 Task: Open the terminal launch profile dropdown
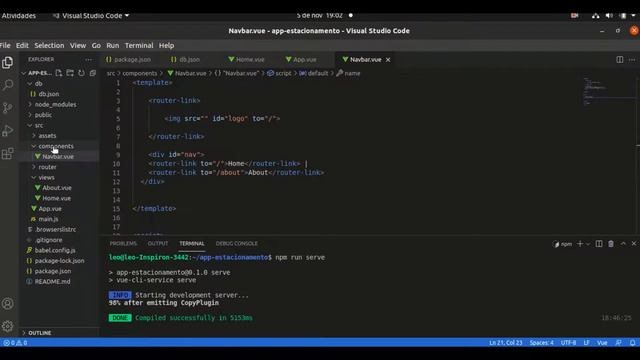coord(588,244)
